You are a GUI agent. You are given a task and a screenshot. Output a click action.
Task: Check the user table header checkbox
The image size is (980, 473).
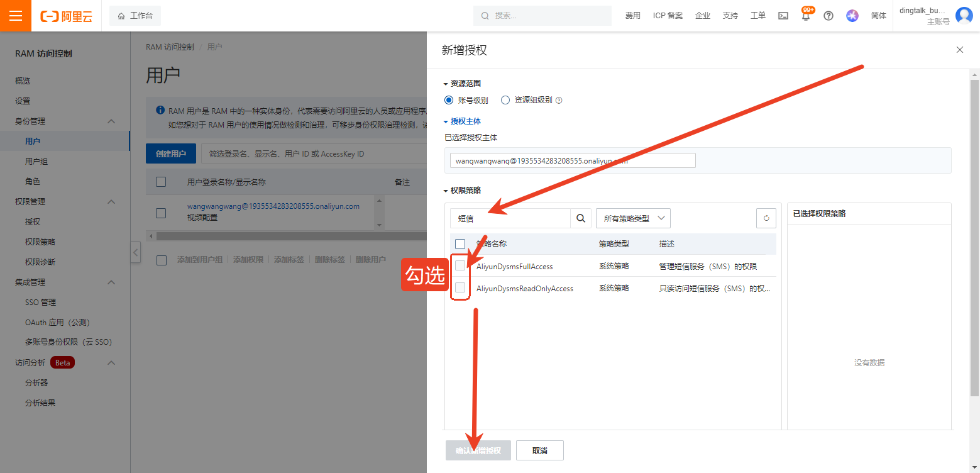(161, 182)
